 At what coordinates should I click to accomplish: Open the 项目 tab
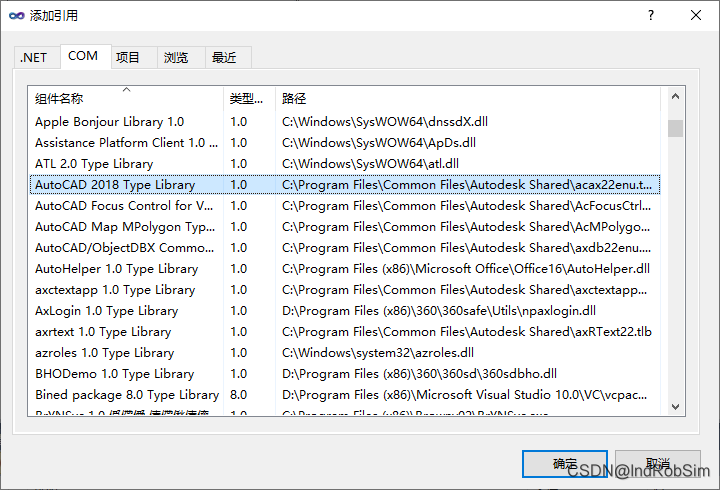pos(134,57)
